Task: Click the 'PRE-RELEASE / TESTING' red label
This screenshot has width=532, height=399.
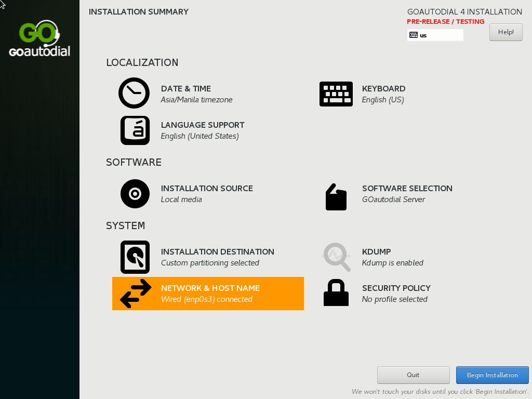Action: [x=446, y=22]
